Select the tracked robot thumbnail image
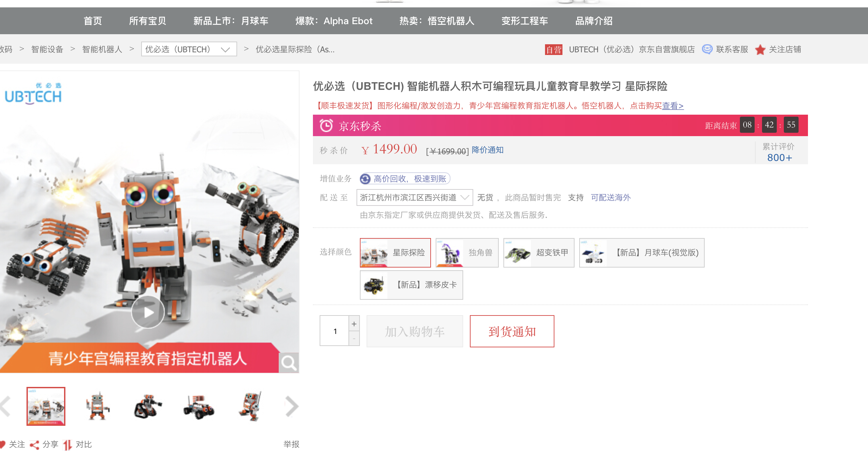The width and height of the screenshot is (868, 460). click(147, 406)
